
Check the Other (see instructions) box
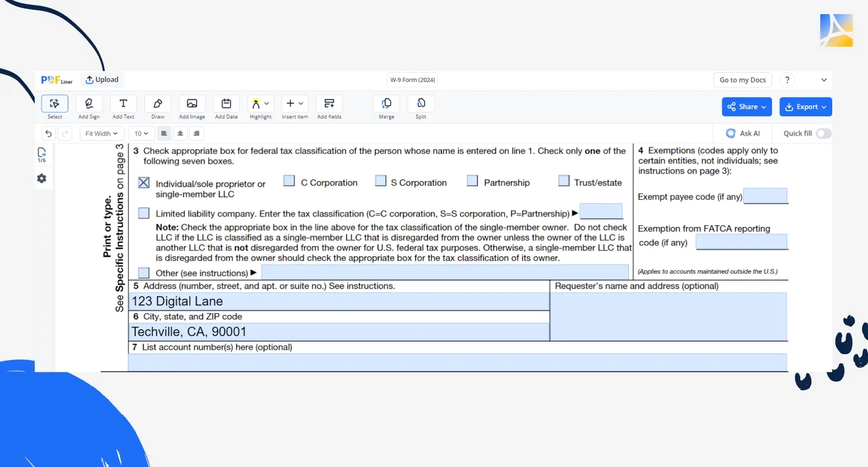[144, 273]
